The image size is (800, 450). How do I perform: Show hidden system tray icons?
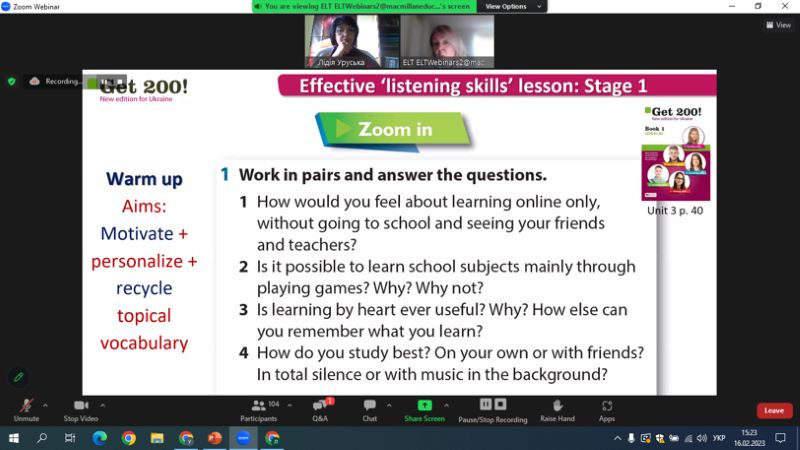pos(617,438)
